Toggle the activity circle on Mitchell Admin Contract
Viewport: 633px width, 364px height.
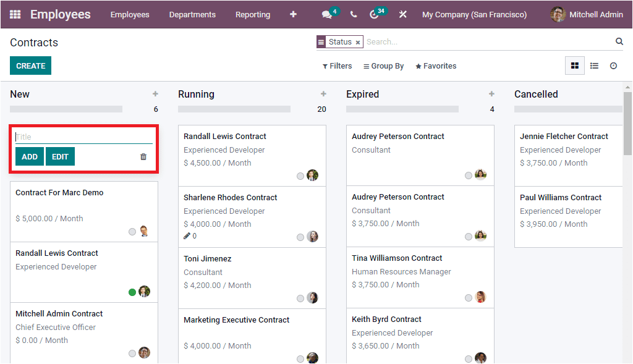click(132, 353)
